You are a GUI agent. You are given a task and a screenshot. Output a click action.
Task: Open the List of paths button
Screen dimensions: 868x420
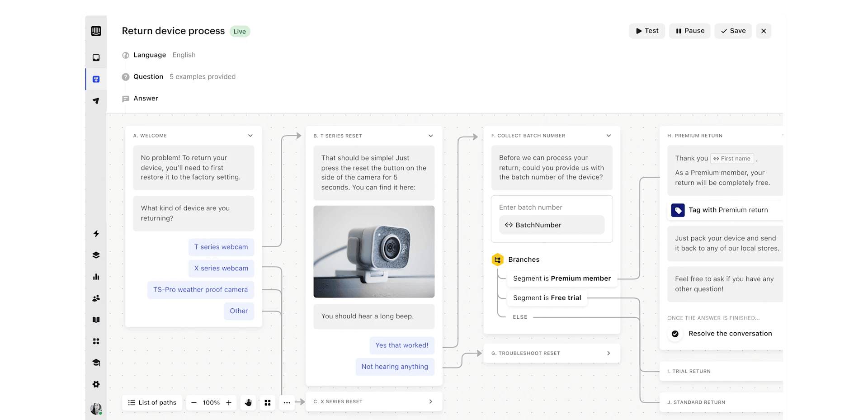[x=152, y=402]
